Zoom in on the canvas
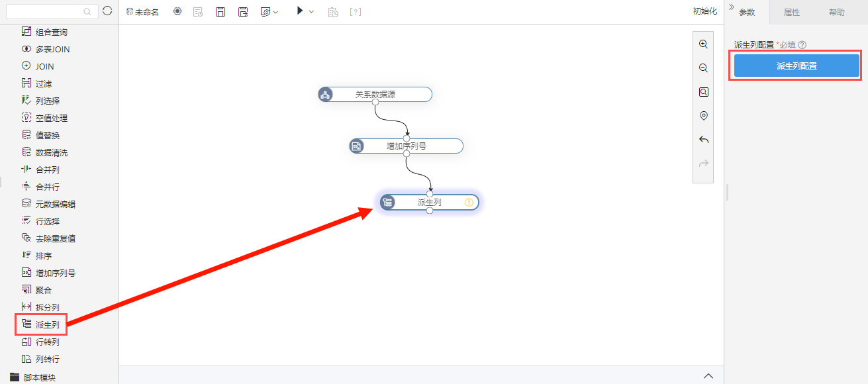 (704, 44)
